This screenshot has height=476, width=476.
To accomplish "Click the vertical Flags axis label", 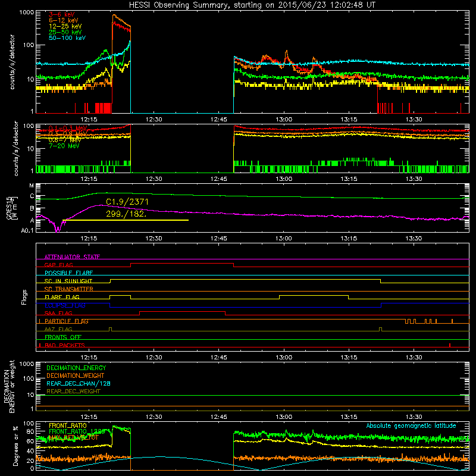I will point(24,297).
